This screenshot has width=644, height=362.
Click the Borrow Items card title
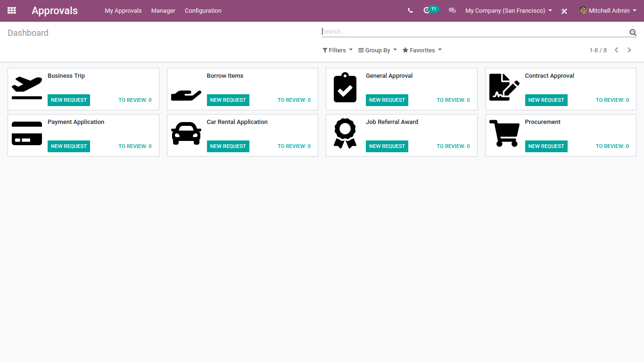click(225, 76)
